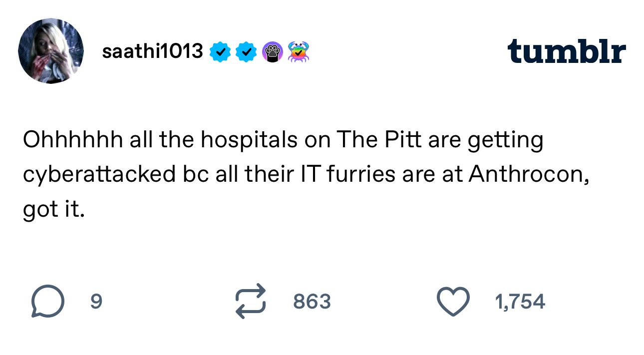The height and width of the screenshot is (355, 644).
Task: Open the saathi1013 profile avatar
Action: [x=50, y=51]
